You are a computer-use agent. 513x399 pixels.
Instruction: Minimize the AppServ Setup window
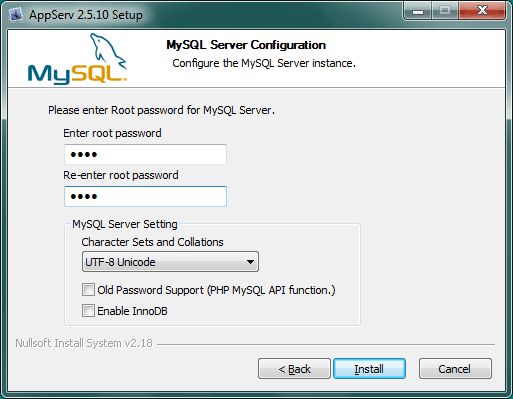(x=418, y=11)
